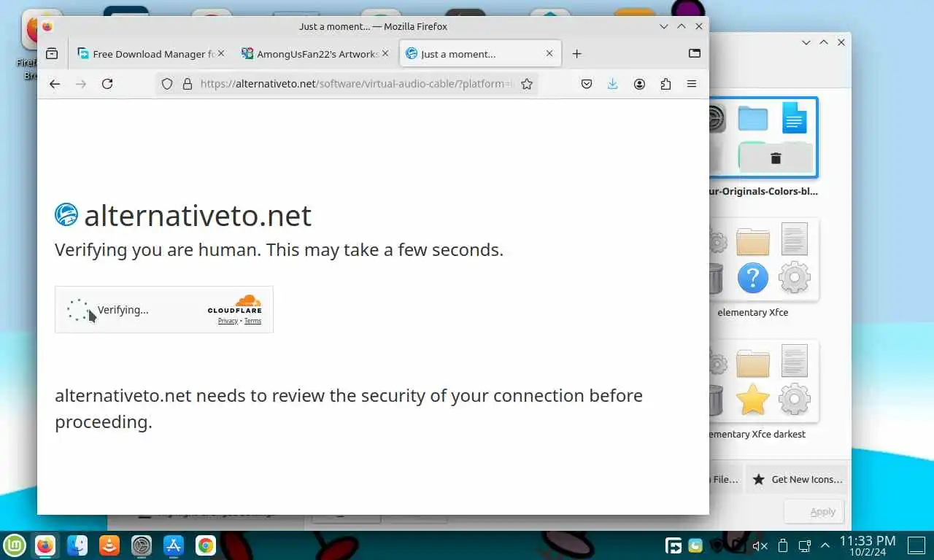
Task: Select the Originals-Colors icon theme thumbnail
Action: coord(763,138)
